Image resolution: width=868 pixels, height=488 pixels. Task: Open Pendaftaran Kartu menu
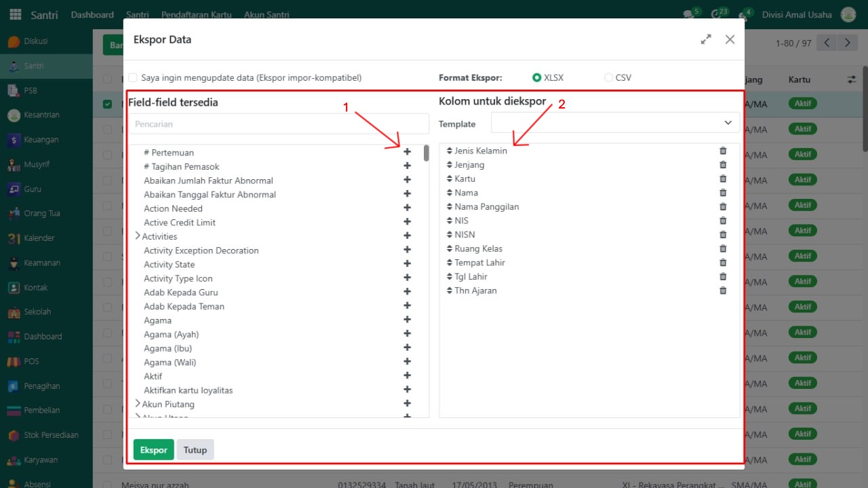coord(196,15)
